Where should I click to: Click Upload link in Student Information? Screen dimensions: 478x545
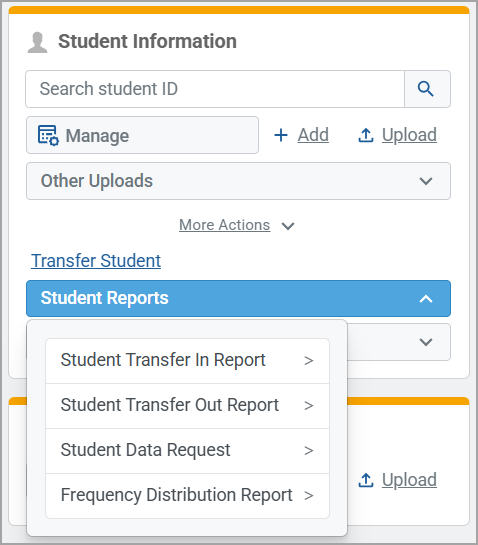[x=409, y=135]
